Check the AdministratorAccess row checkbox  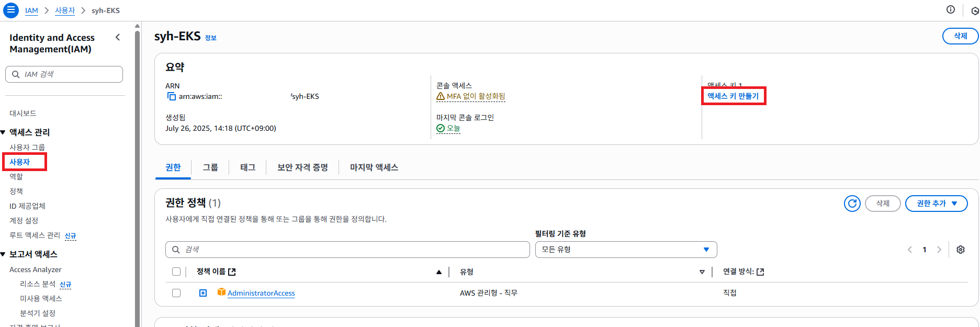tap(176, 293)
